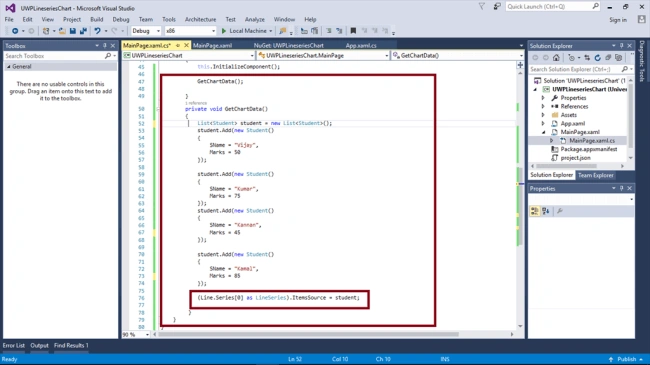
Task: Open the GetChartData member dropdown
Action: [x=521, y=56]
